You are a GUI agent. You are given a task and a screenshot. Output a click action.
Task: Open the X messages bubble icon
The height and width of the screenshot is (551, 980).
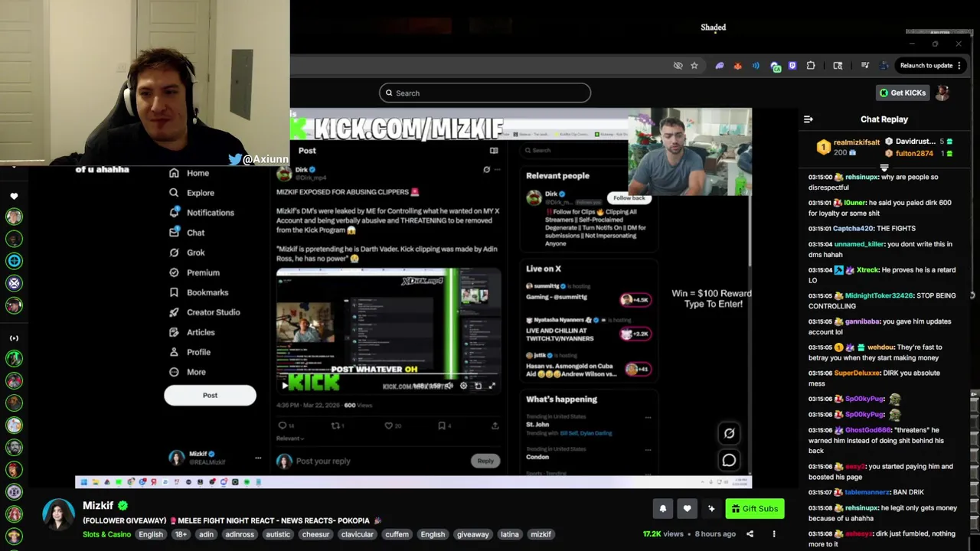(x=729, y=460)
